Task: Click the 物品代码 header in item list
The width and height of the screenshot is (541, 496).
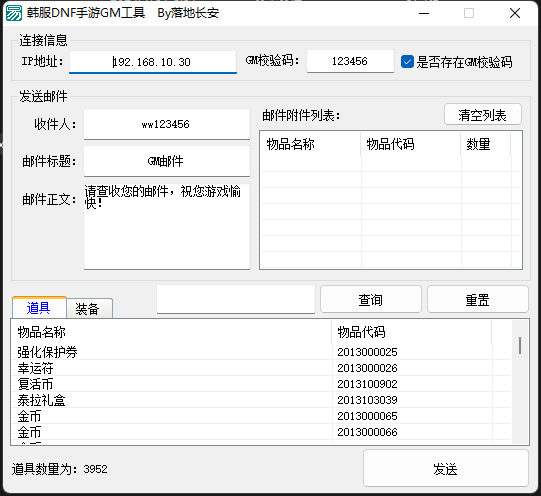Action: pos(412,332)
